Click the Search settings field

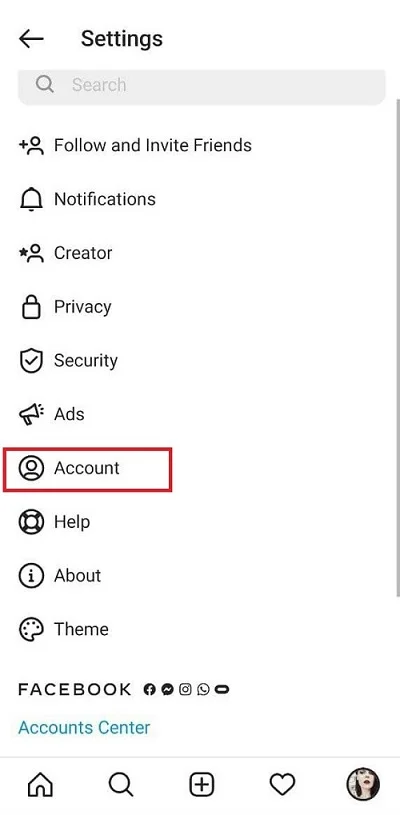point(202,85)
